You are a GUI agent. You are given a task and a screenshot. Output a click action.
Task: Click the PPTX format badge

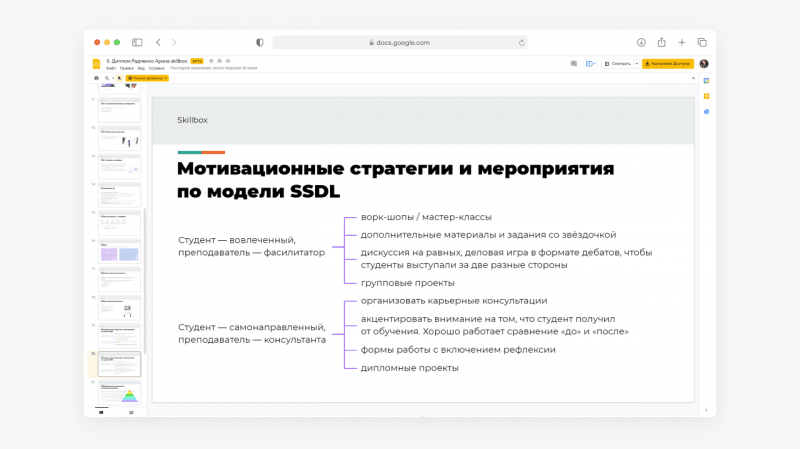(x=197, y=61)
